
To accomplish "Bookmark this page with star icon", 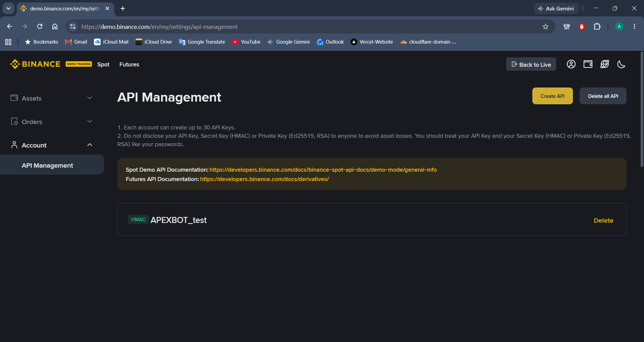I will [545, 26].
